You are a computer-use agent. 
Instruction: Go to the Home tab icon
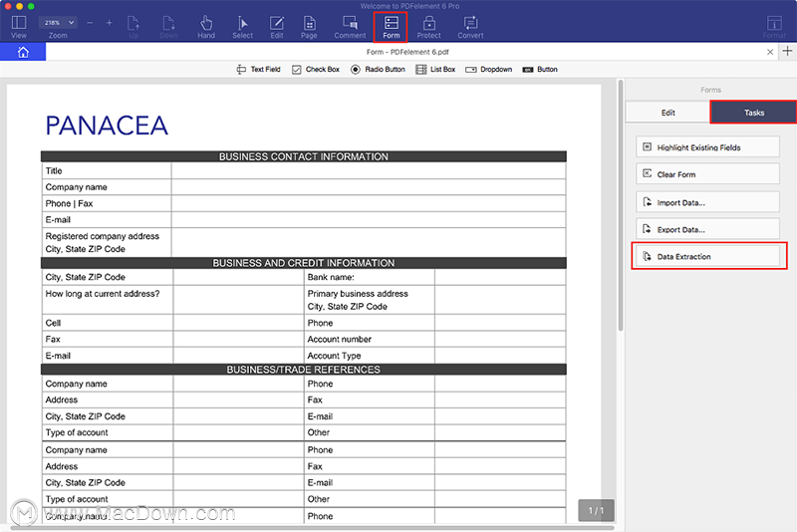(x=23, y=52)
